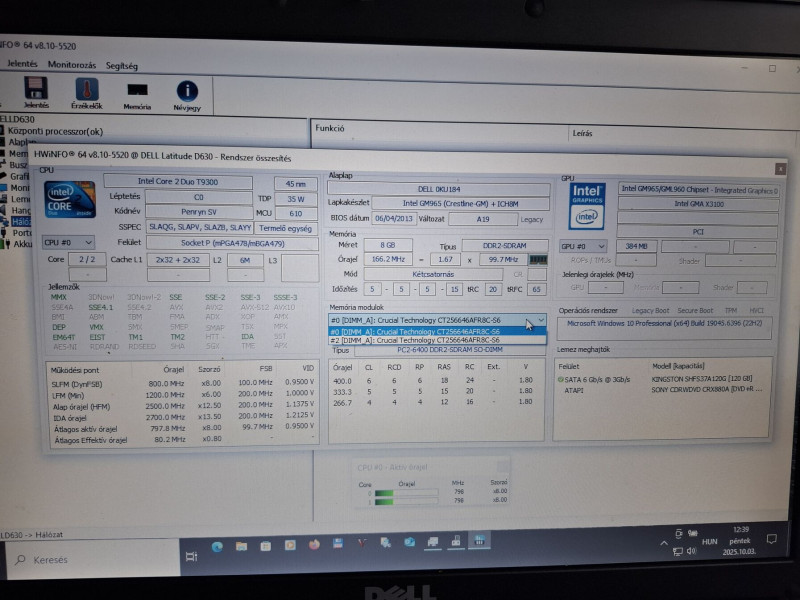Click the Core 0 clock bar

406,493
